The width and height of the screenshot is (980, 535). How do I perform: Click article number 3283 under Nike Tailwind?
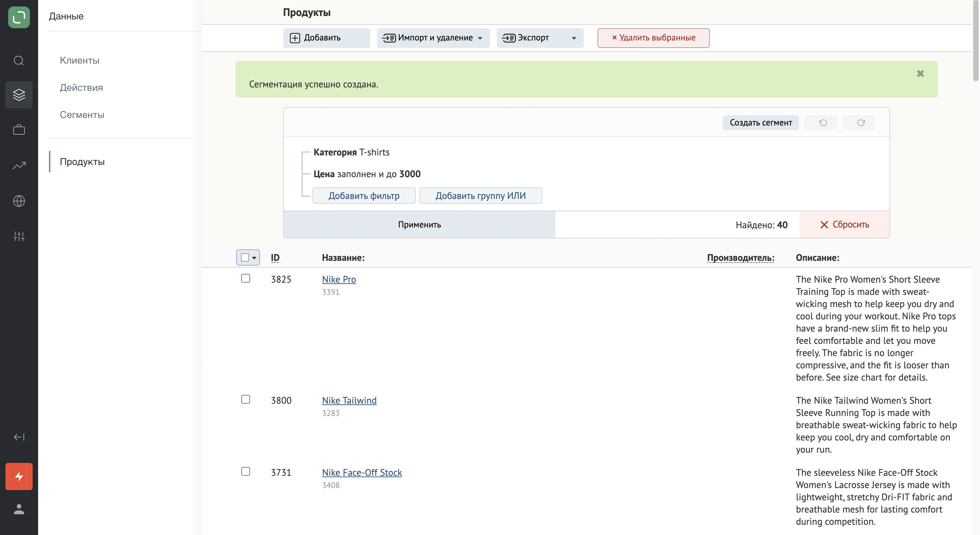tap(331, 413)
